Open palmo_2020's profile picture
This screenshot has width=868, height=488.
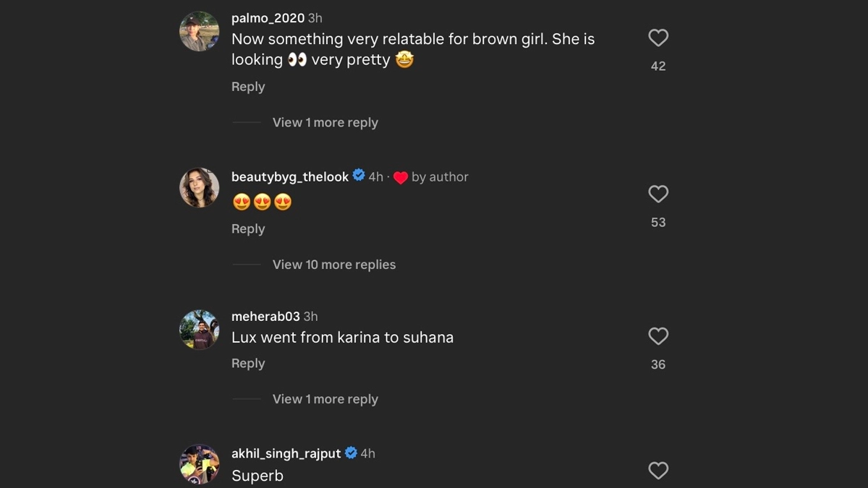click(x=199, y=31)
